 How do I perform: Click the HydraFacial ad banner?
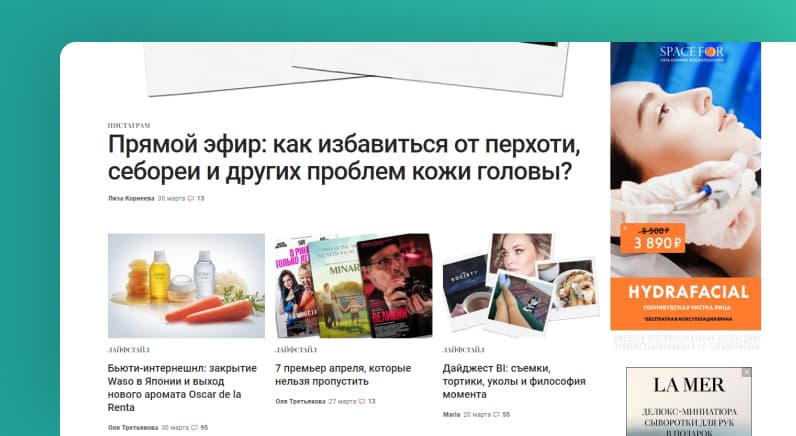tap(685, 186)
